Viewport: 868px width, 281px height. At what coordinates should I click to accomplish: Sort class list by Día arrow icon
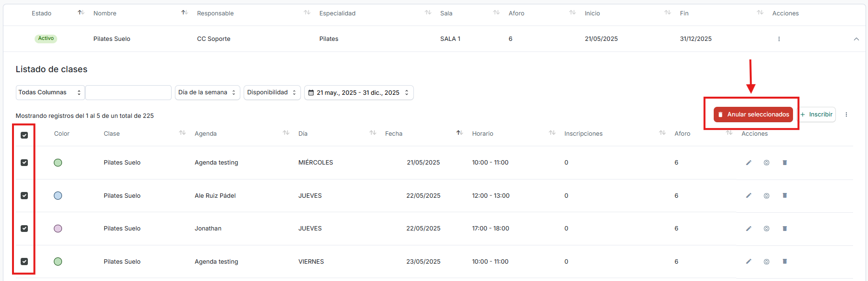(x=372, y=133)
